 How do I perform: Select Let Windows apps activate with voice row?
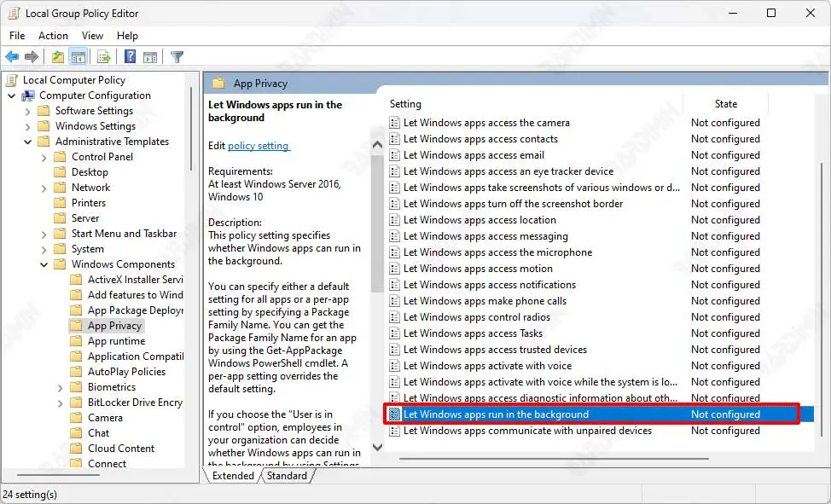[x=575, y=366]
